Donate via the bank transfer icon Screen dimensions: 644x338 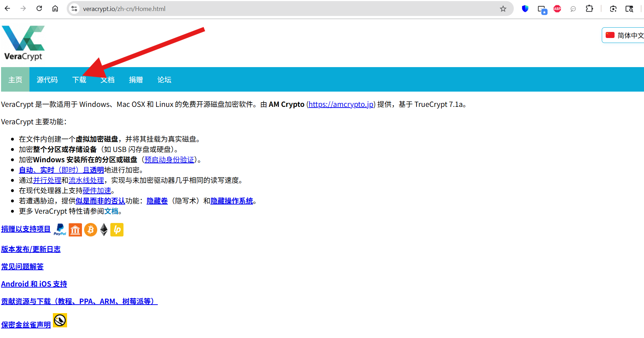[75, 230]
